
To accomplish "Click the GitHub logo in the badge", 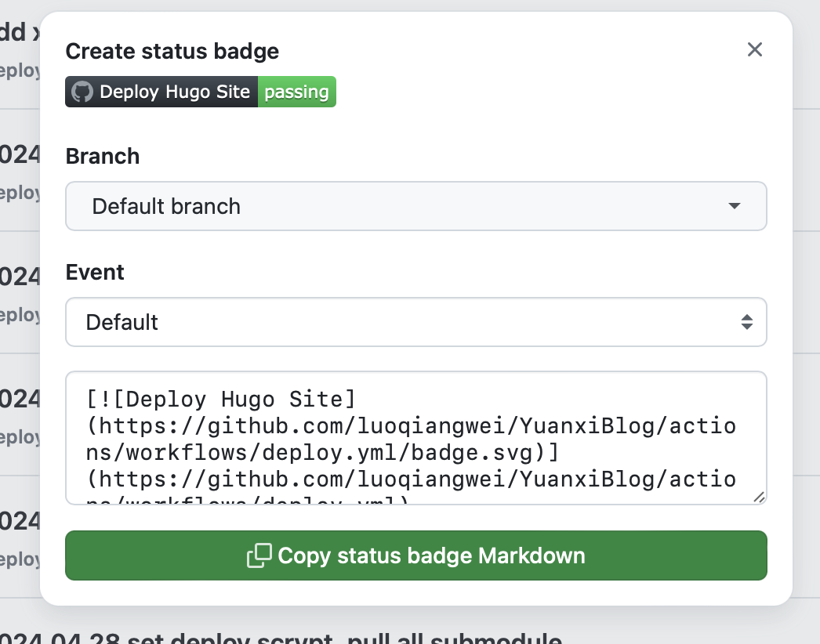I will tap(82, 92).
